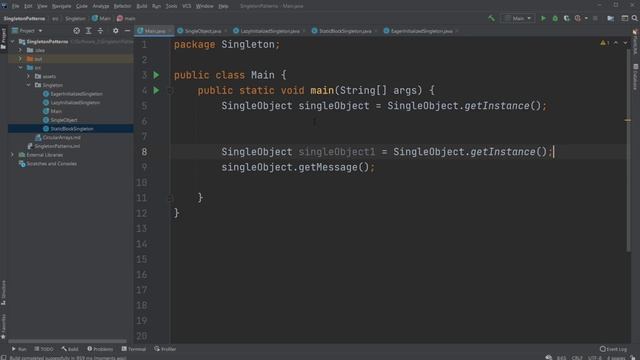The image size is (640, 360).
Task: Run the Main configuration with green play button
Action: pos(543,18)
